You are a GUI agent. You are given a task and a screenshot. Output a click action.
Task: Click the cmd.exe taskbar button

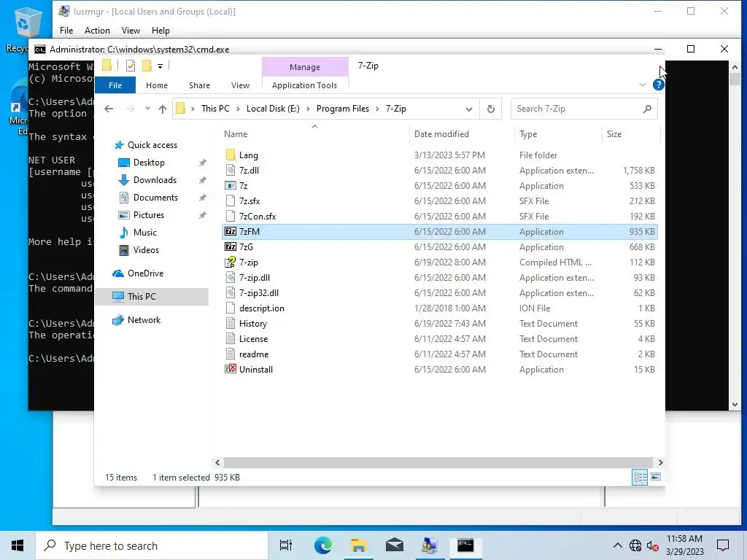pos(465,545)
